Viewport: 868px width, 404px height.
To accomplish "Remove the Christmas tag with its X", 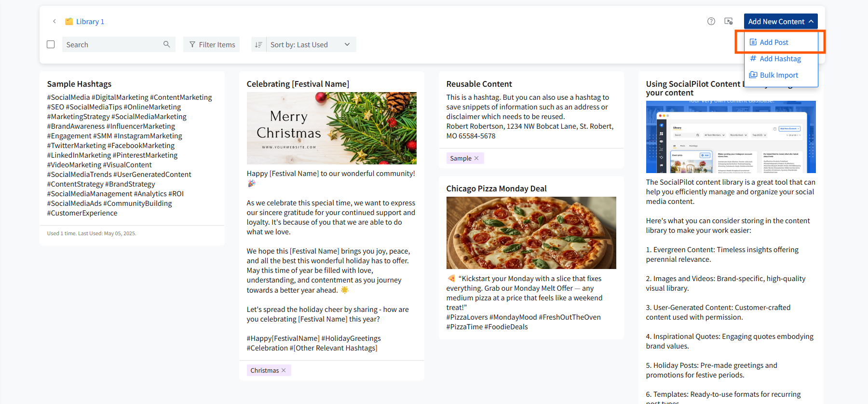I will tap(284, 370).
